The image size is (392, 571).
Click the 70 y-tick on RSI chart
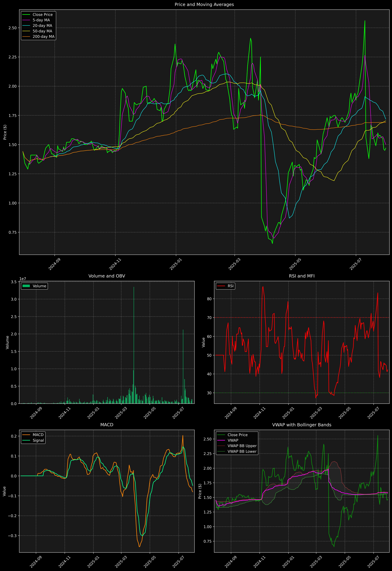(x=209, y=318)
